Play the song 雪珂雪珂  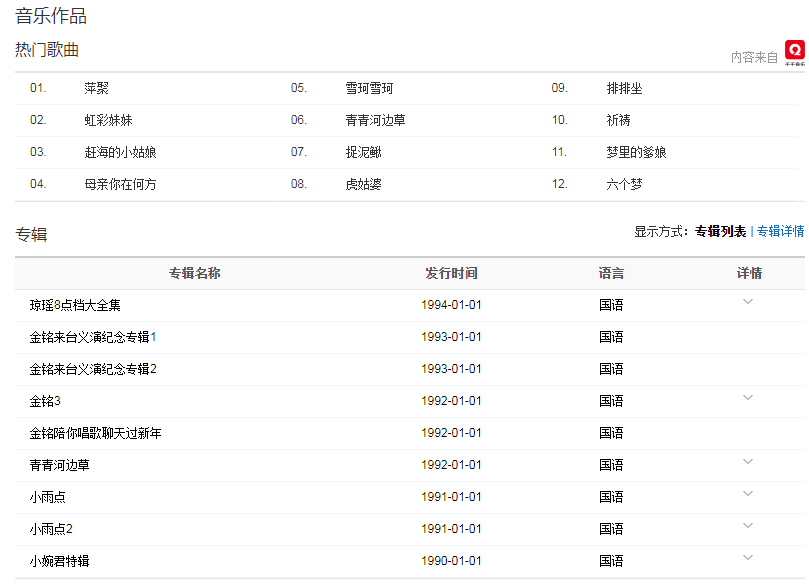[369, 88]
